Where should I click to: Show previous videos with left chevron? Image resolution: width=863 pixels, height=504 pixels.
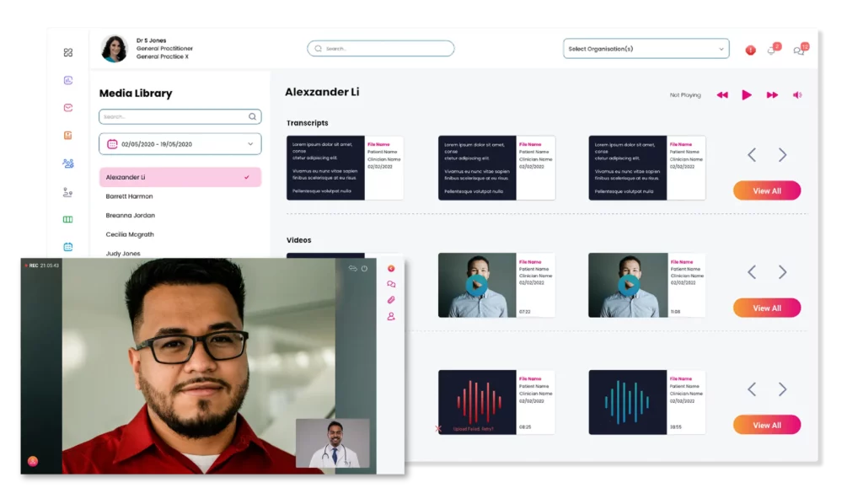click(752, 272)
